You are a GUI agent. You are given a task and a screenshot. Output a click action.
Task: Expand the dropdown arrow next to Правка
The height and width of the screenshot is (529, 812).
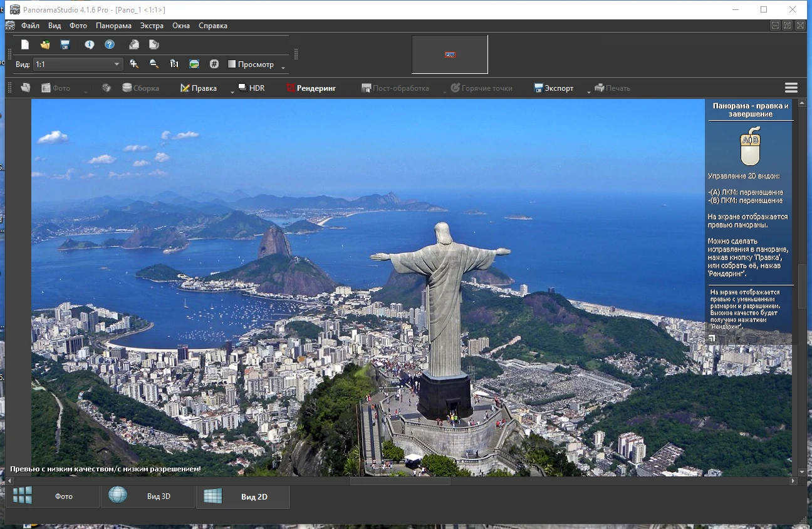point(232,91)
